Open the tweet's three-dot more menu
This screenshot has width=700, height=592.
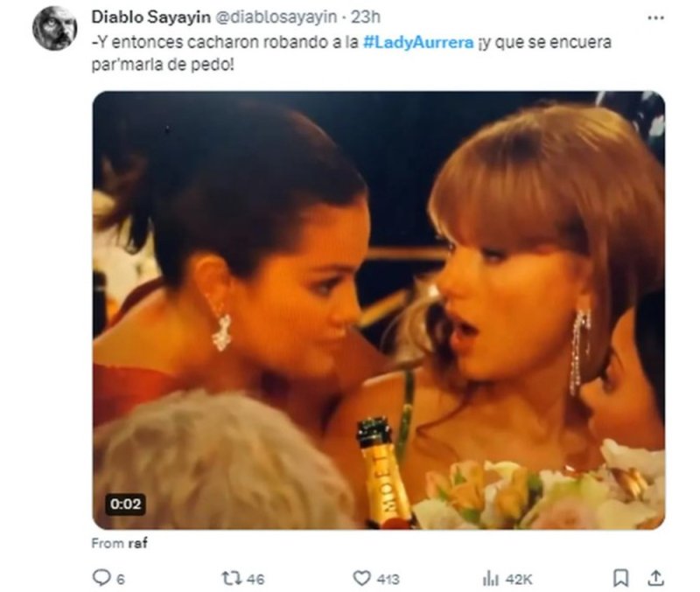click(x=654, y=17)
